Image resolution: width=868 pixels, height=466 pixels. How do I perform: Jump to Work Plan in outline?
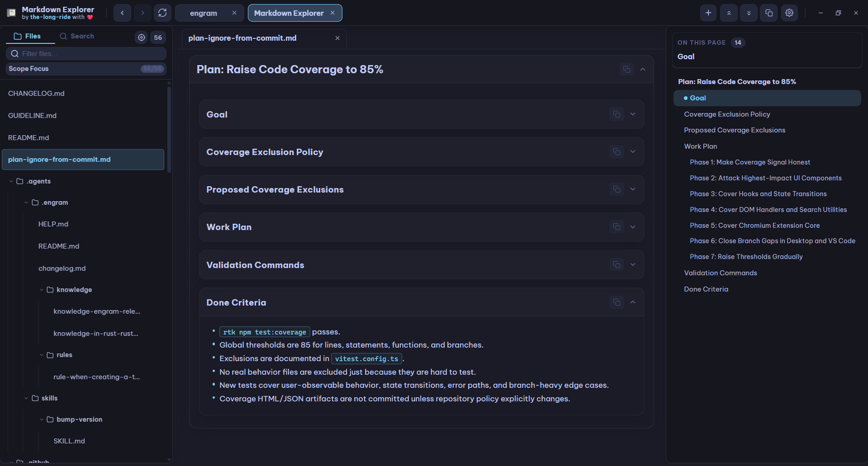(700, 146)
